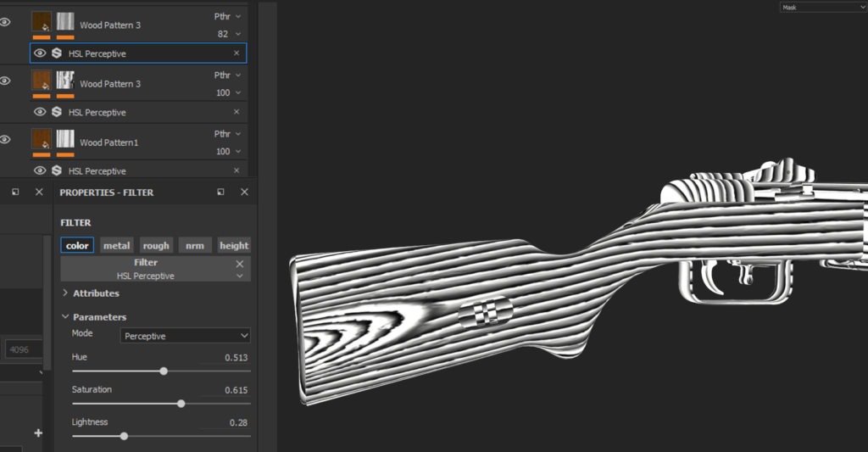This screenshot has width=868, height=452.
Task: Remove the selected HSL Perceptive filter from top layer
Action: [x=236, y=53]
